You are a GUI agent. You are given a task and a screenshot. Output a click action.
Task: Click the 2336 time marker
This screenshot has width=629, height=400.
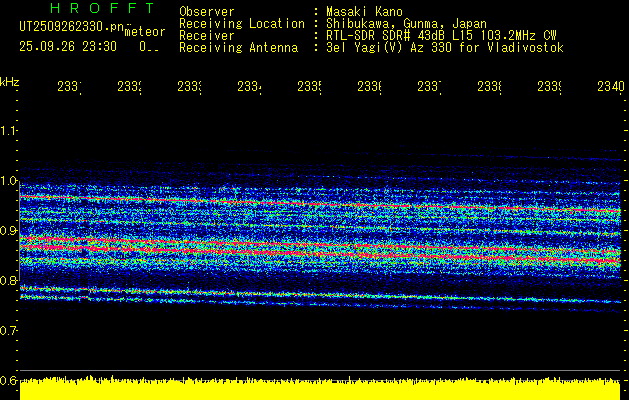point(369,87)
